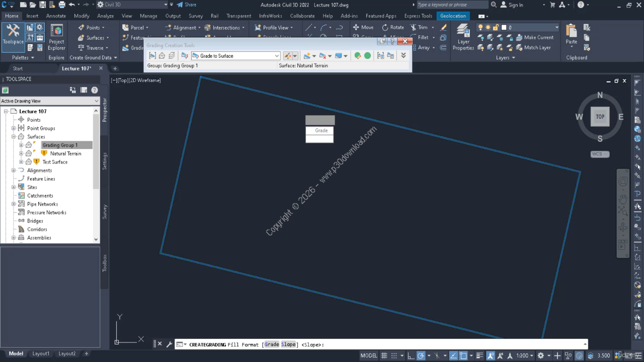Select the Rotate tool
644x362 pixels.
[x=392, y=28]
